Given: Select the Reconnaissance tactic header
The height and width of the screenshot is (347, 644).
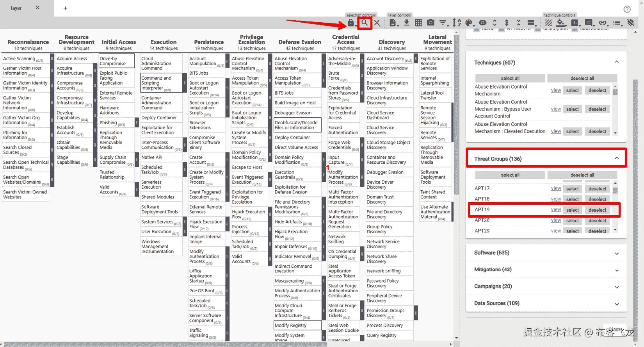Looking at the screenshot, I should [28, 42].
